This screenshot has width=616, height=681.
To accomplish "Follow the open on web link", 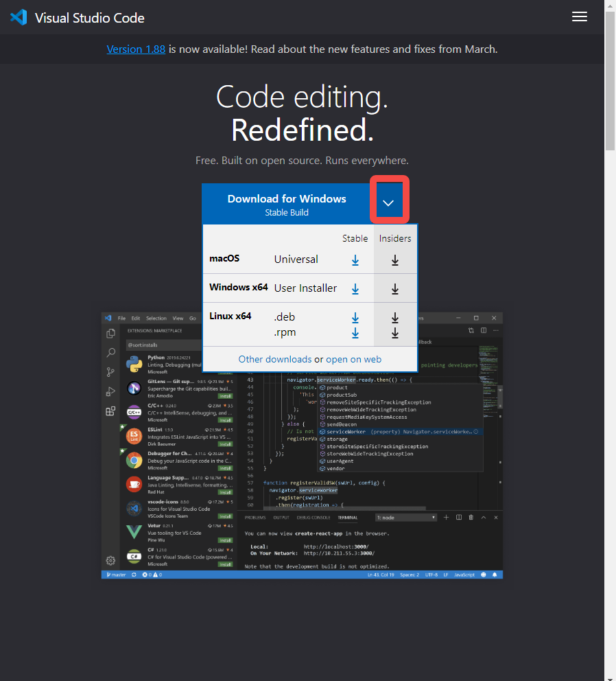I will coord(353,359).
